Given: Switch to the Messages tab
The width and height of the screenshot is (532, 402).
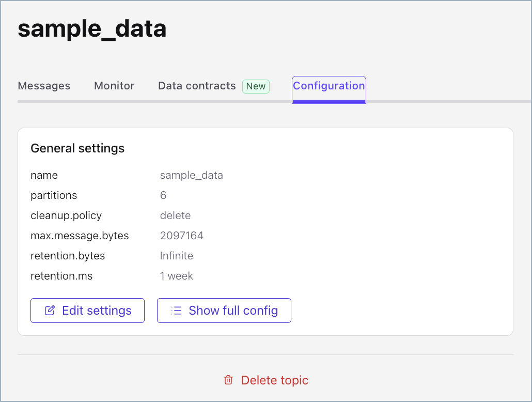Looking at the screenshot, I should coord(44,86).
